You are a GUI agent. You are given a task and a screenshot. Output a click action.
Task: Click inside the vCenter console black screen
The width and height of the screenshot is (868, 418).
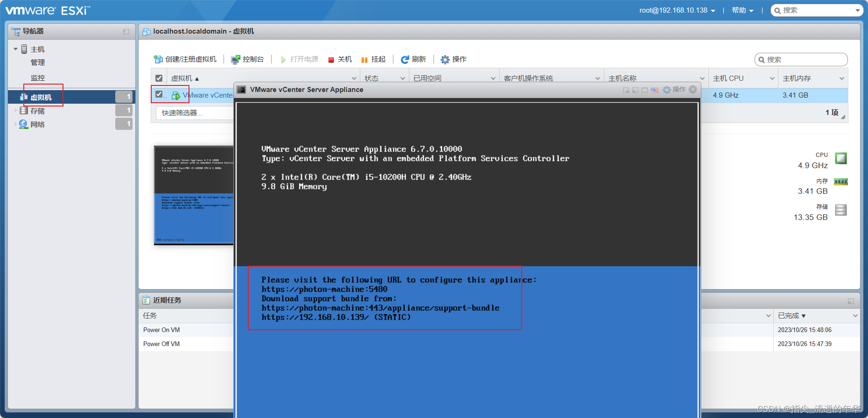pos(467,184)
